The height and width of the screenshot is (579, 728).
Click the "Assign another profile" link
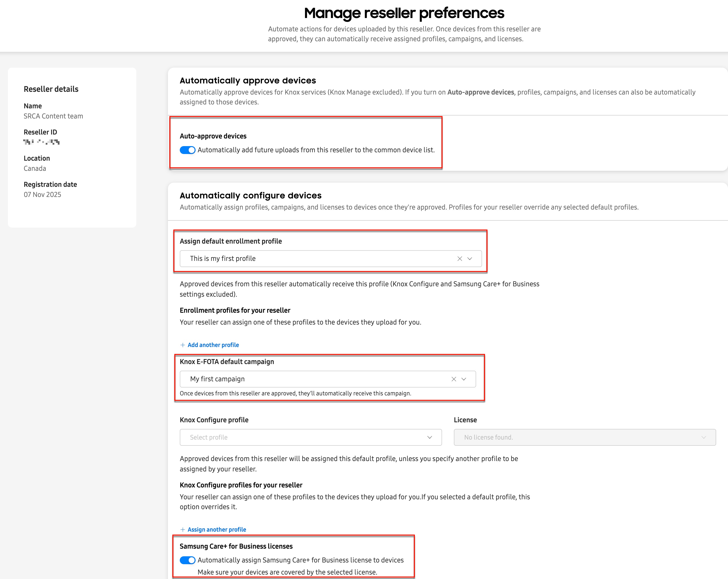click(217, 529)
